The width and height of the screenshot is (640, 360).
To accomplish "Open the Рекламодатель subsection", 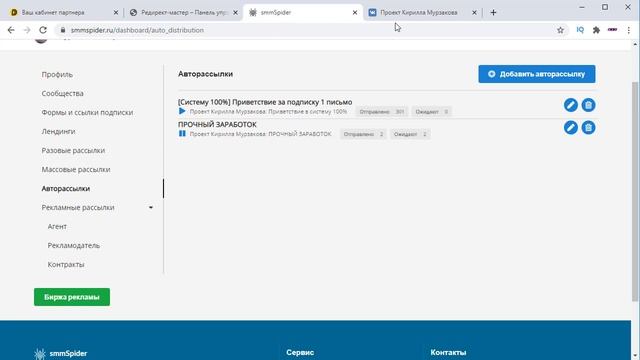I will (74, 245).
